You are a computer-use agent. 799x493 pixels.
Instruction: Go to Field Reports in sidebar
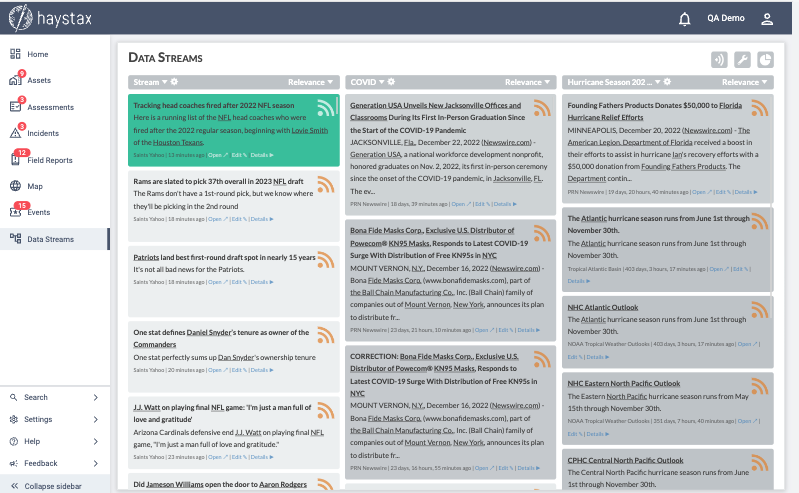click(x=49, y=160)
